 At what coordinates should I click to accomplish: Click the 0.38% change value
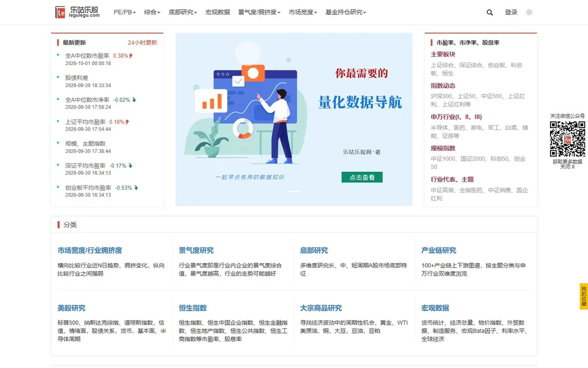(x=121, y=56)
